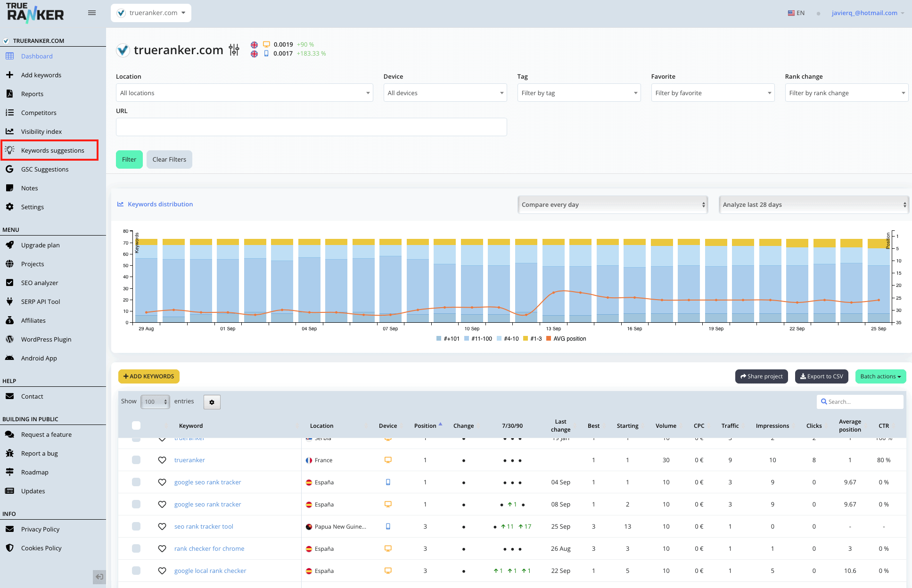Open the trueranker.com project dropdown
Viewport: 912px width, 588px height.
point(151,13)
